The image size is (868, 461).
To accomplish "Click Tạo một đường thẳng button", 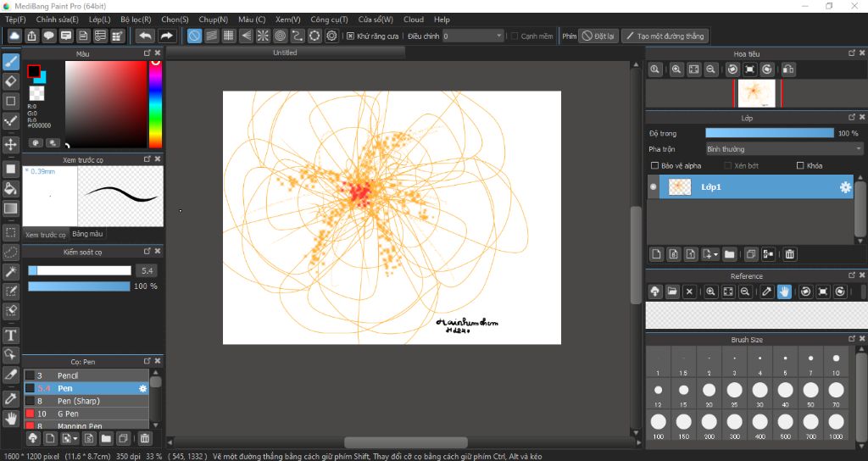I will coord(665,36).
